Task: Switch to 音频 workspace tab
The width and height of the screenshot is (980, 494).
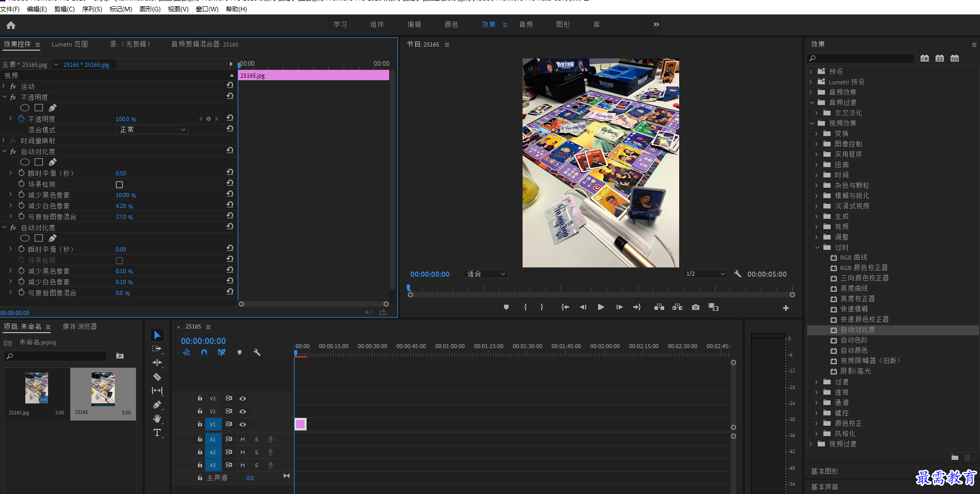Action: [x=526, y=24]
